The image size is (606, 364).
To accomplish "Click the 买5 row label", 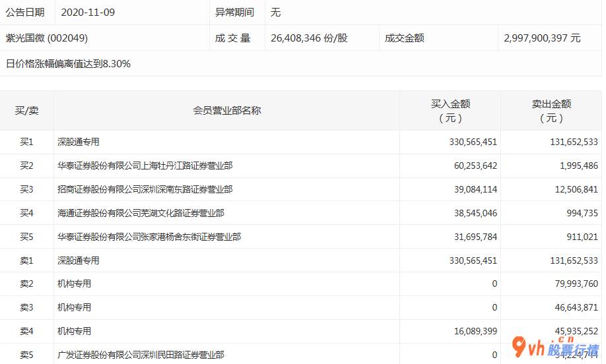I will click(x=26, y=237).
